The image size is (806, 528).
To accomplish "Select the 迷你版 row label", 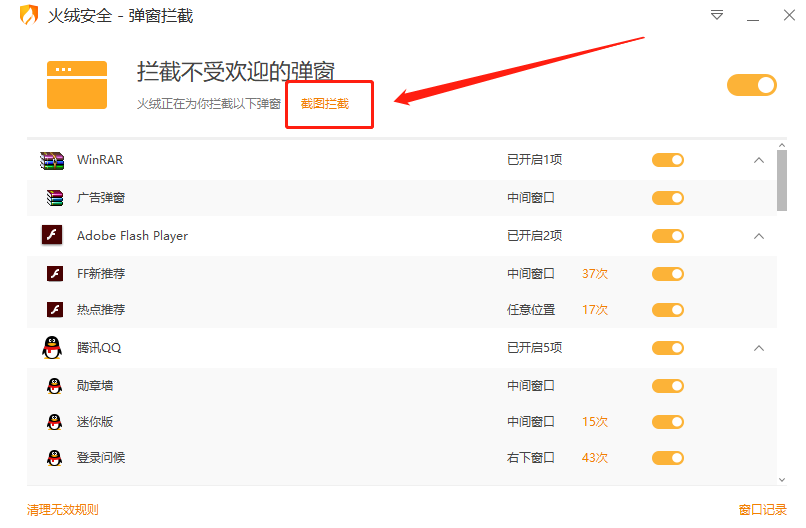I will [x=95, y=422].
